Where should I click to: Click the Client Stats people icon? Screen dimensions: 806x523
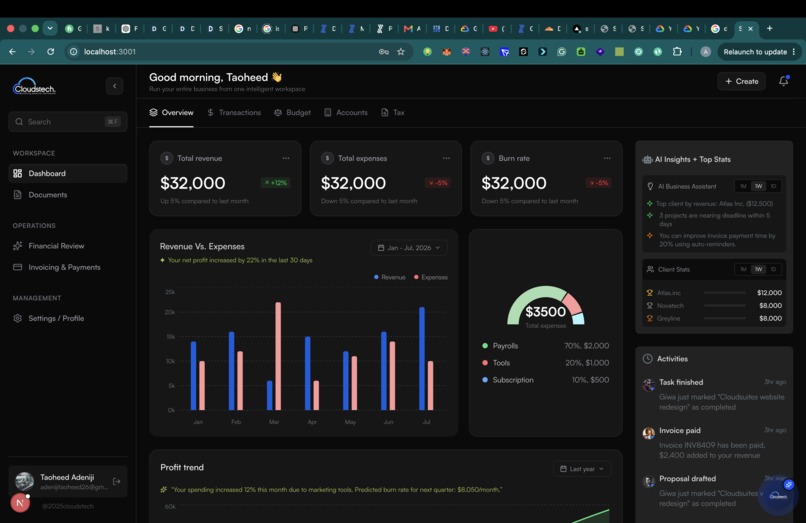coord(650,269)
